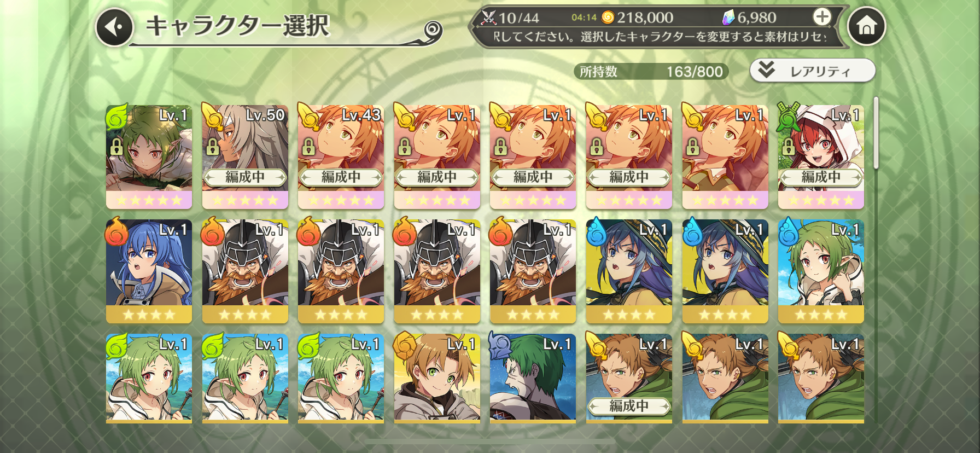
Task: Go to home screen via house icon
Action: (866, 26)
